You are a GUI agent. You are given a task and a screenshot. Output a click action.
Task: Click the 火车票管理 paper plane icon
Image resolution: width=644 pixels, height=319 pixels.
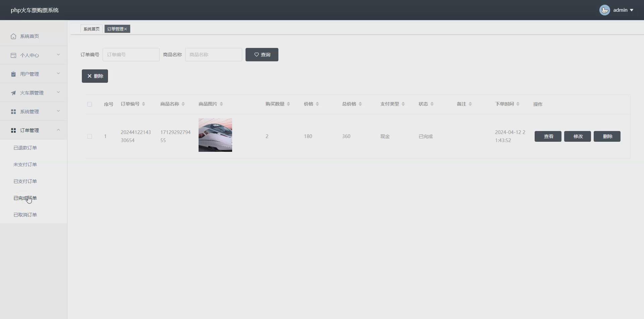[x=13, y=93]
